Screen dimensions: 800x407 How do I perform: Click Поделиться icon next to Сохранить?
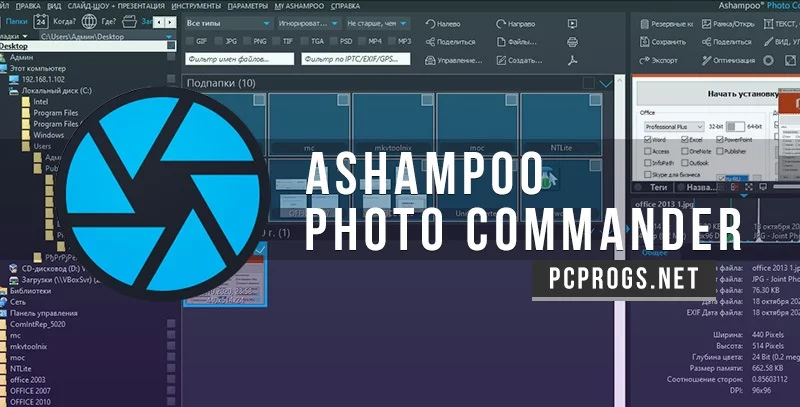point(706,42)
